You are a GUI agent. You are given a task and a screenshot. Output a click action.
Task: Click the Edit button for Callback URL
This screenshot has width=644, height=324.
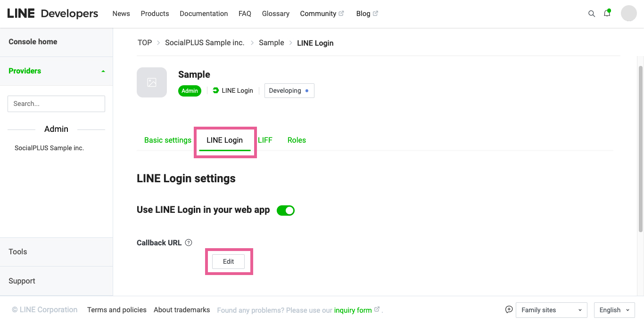(x=229, y=261)
